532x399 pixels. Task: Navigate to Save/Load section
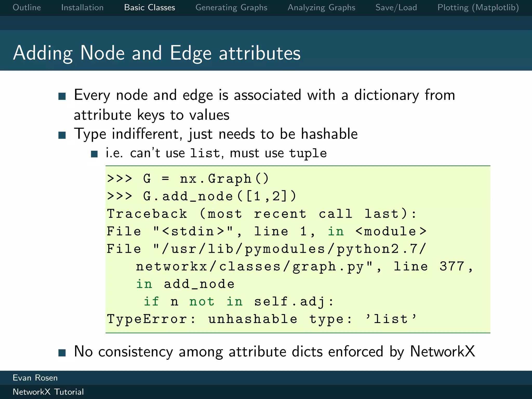(396, 8)
